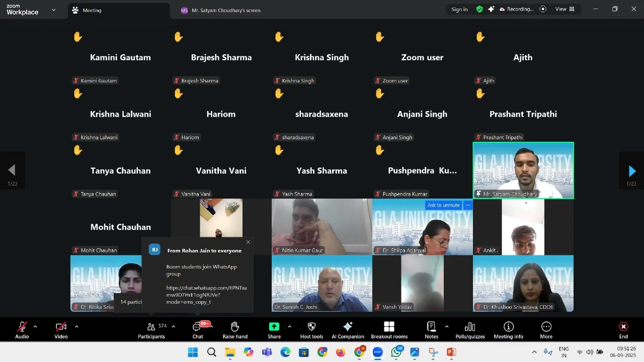Expand video options arrow next to Video
This screenshot has height=362, width=644.
coord(76,327)
